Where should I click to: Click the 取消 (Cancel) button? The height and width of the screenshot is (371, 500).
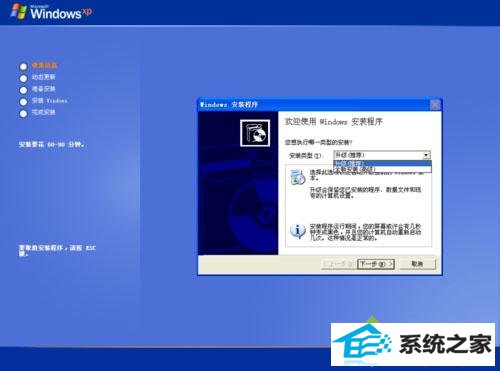click(x=417, y=264)
